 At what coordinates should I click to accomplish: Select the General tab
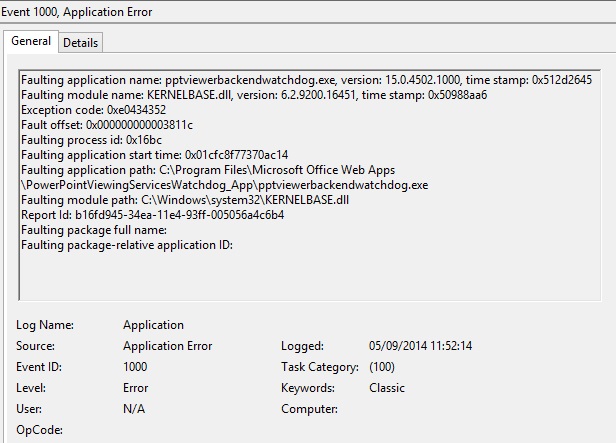click(31, 41)
